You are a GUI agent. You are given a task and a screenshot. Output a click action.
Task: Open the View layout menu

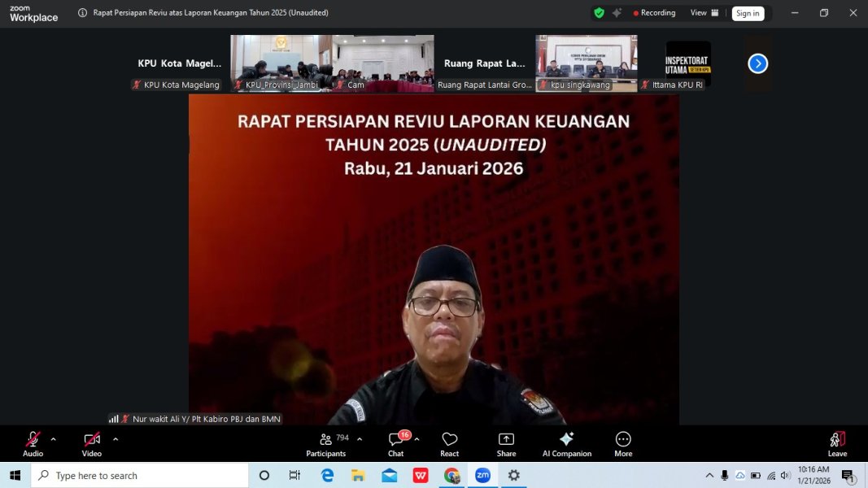click(x=704, y=13)
